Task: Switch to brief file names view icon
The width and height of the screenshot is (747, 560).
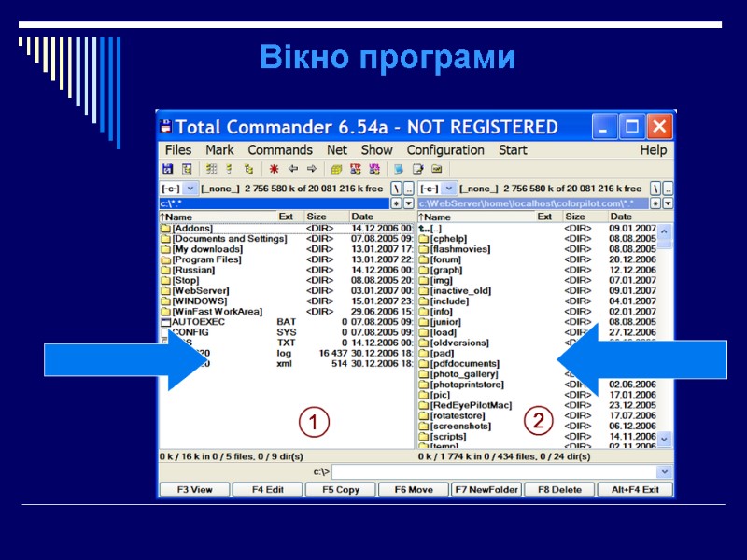Action: pos(211,169)
